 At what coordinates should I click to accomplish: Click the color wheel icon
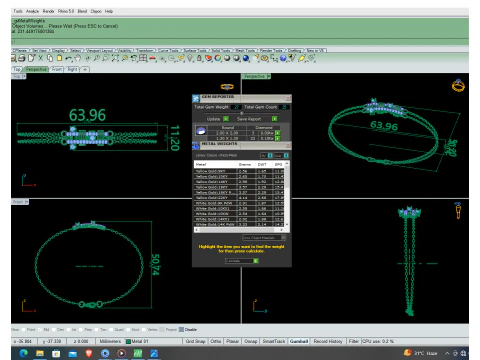218,58
